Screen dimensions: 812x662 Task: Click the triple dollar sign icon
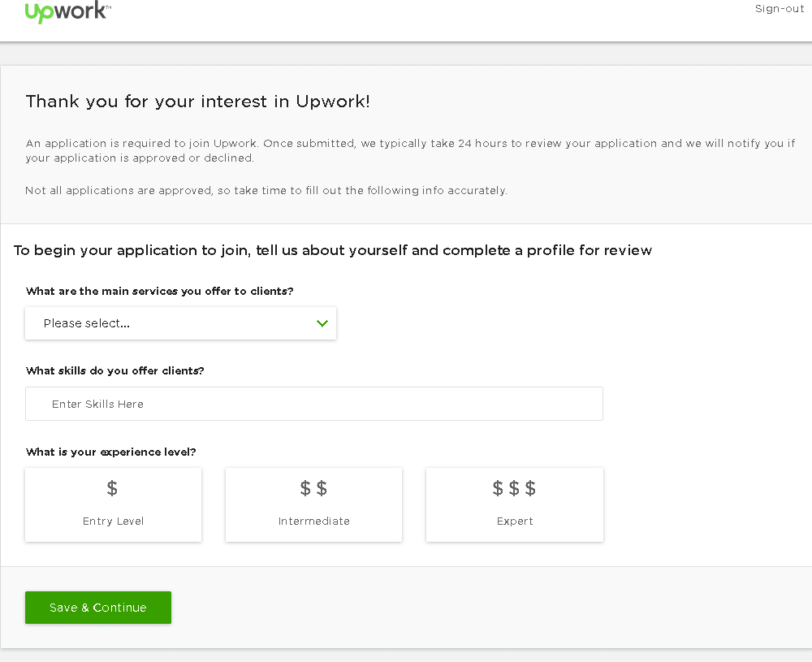pos(514,488)
